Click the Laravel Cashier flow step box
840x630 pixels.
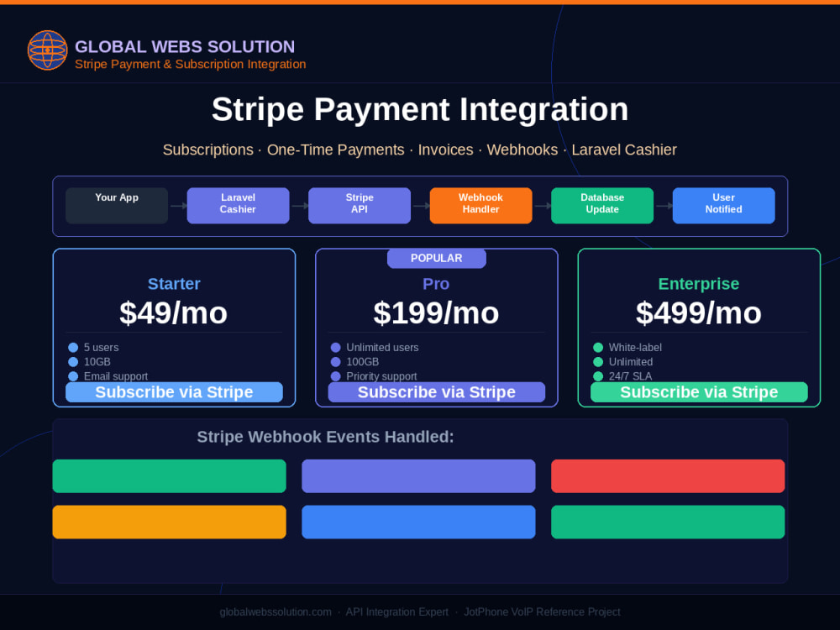click(238, 206)
